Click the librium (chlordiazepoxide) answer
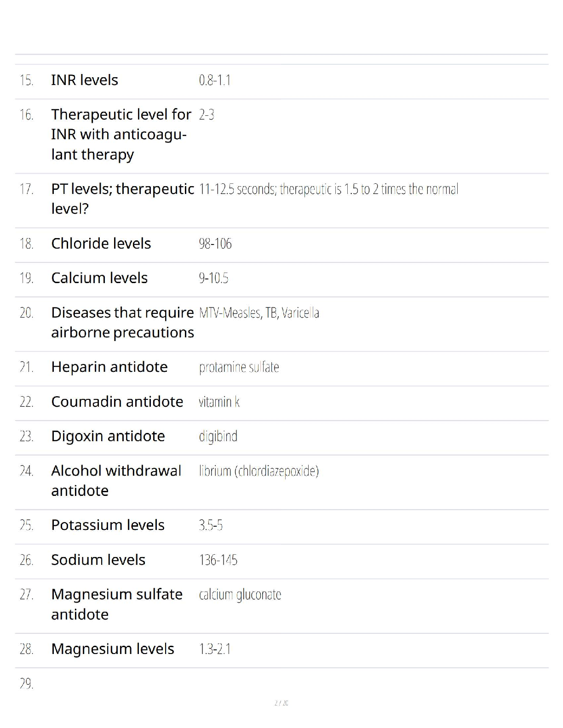 coord(259,471)
